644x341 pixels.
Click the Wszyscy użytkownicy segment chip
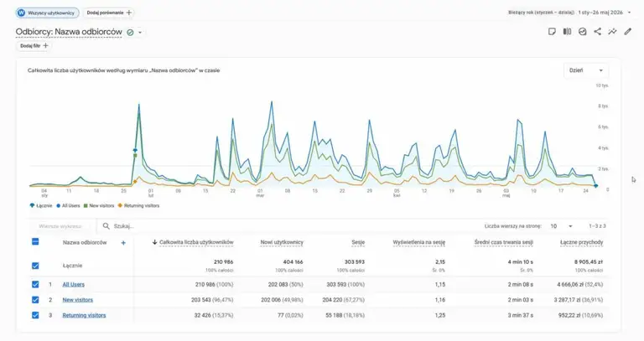click(48, 13)
